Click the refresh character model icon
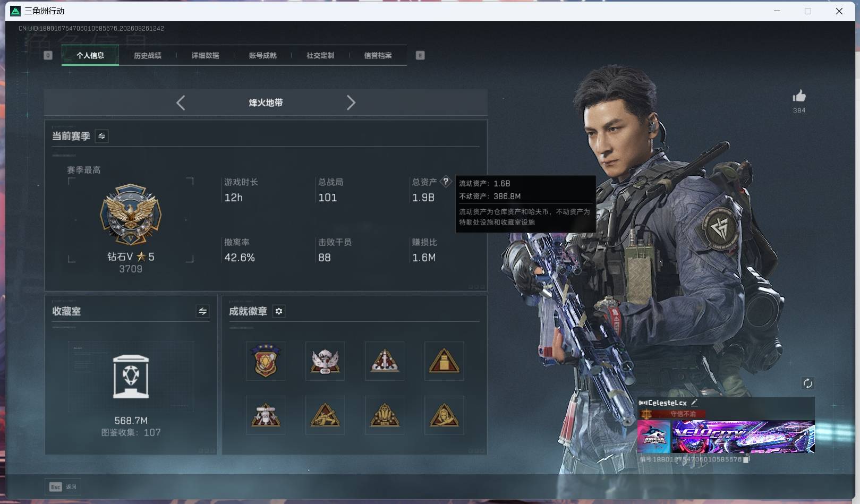The width and height of the screenshot is (860, 504). pyautogui.click(x=807, y=383)
